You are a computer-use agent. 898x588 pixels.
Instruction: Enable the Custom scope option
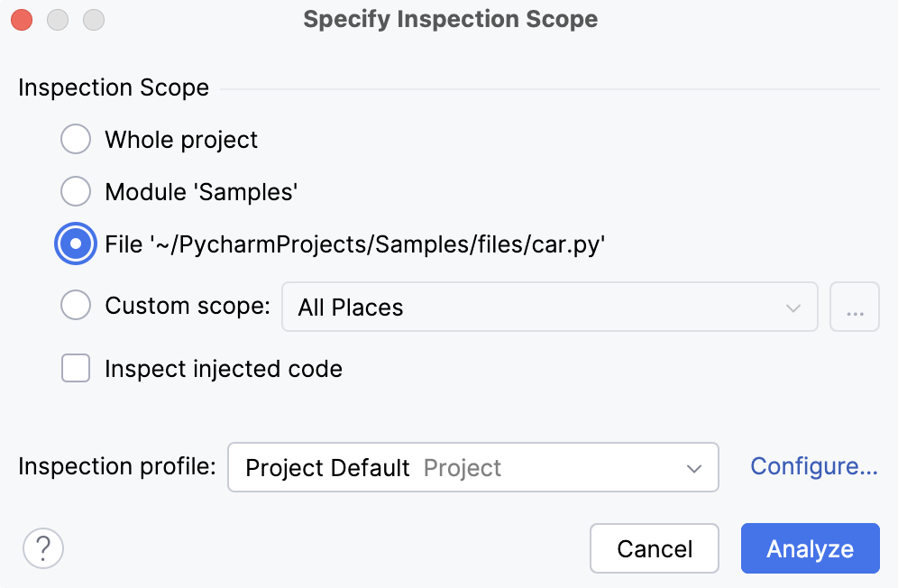tap(76, 305)
